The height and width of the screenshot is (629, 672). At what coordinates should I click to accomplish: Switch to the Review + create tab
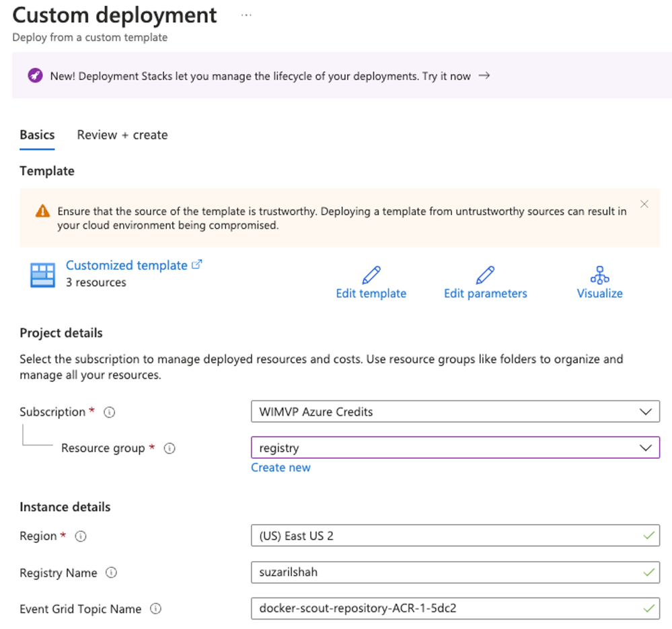[122, 135]
